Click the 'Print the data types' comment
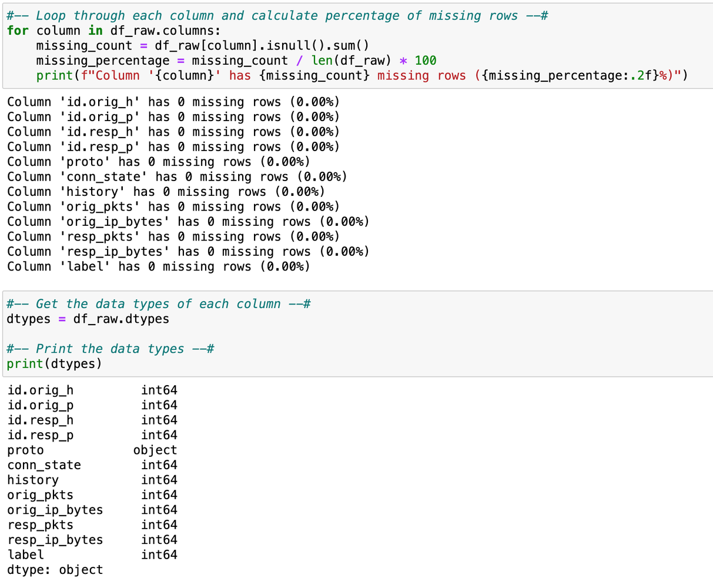 point(110,349)
